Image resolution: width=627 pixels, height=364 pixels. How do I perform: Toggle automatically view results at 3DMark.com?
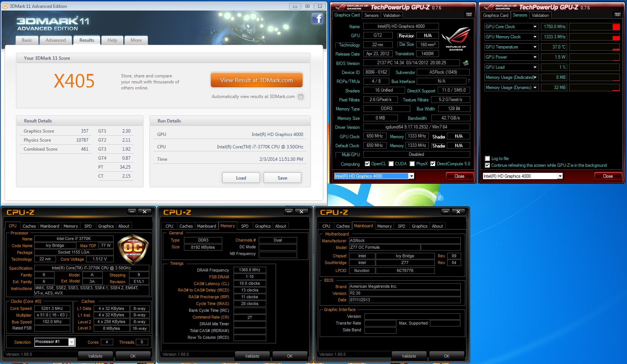301,97
